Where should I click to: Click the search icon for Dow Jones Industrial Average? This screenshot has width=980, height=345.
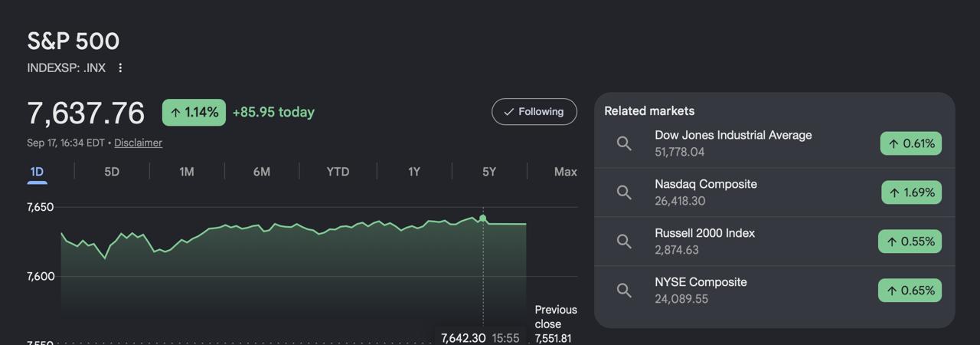pyautogui.click(x=624, y=143)
